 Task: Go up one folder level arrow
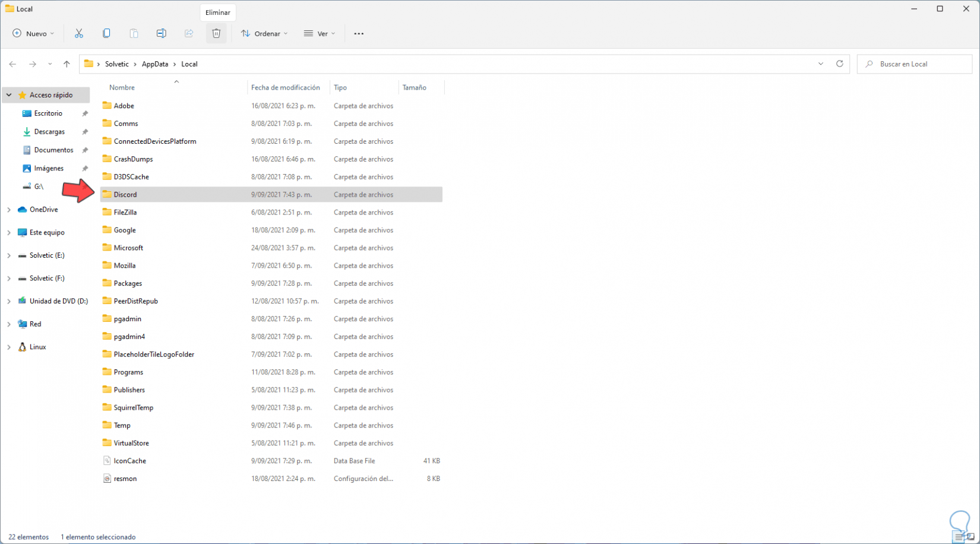point(67,64)
